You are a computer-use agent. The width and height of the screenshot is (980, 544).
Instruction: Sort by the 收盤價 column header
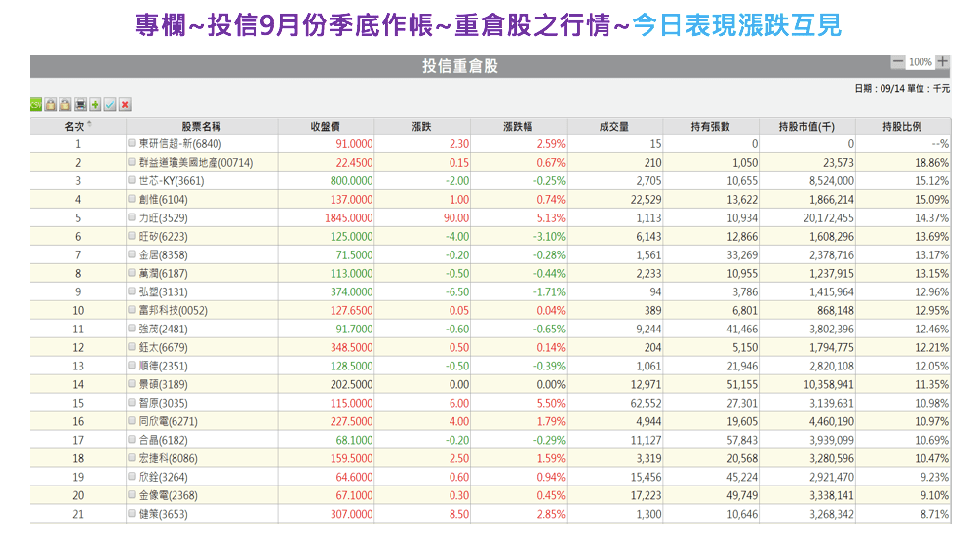(x=326, y=126)
